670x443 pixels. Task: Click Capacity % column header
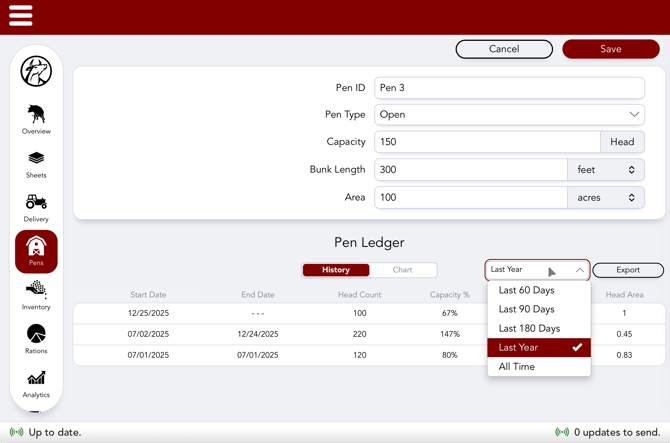[x=450, y=295]
